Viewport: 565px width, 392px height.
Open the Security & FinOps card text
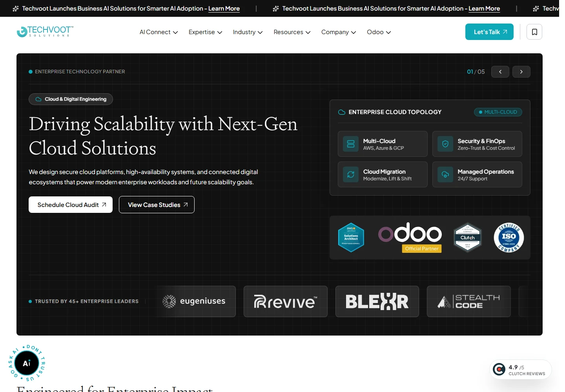pyautogui.click(x=486, y=144)
